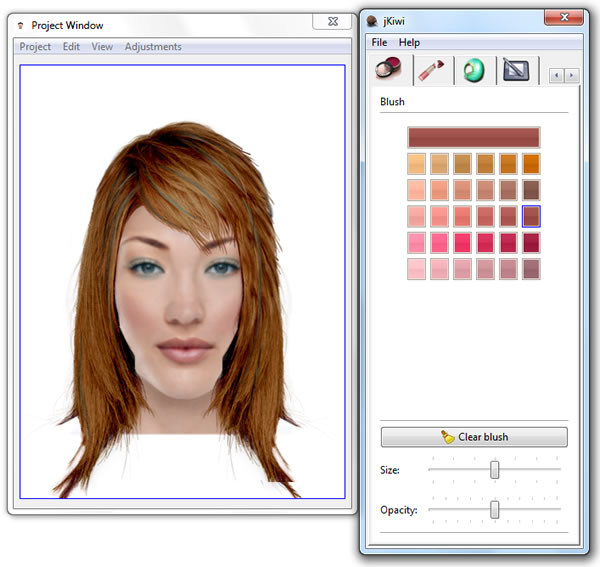Pick the dark crimson swatch ending fourth row
The width and height of the screenshot is (600, 567).
tap(531, 243)
